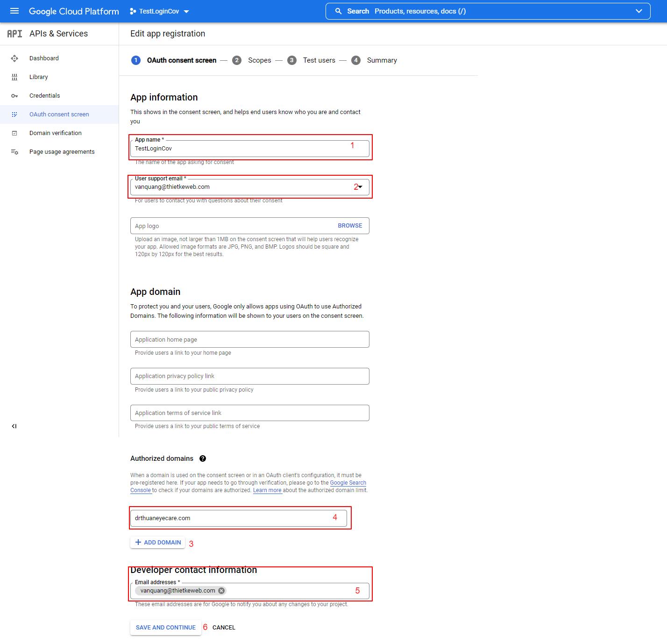Image resolution: width=667 pixels, height=644 pixels.
Task: Remove vanquang@thietkeweb.com email chip
Action: click(221, 591)
